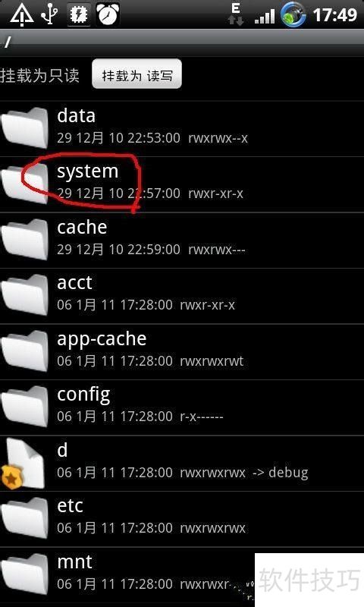Screen dimensions: 364x607
Task: Tap the config folder icon
Action: coord(25,406)
